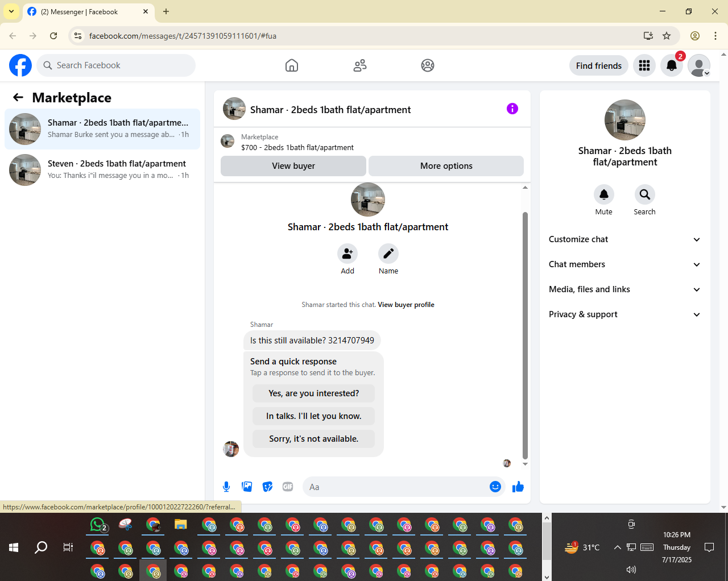Send a thumbs-up like
This screenshot has width=728, height=581.
coord(518,487)
